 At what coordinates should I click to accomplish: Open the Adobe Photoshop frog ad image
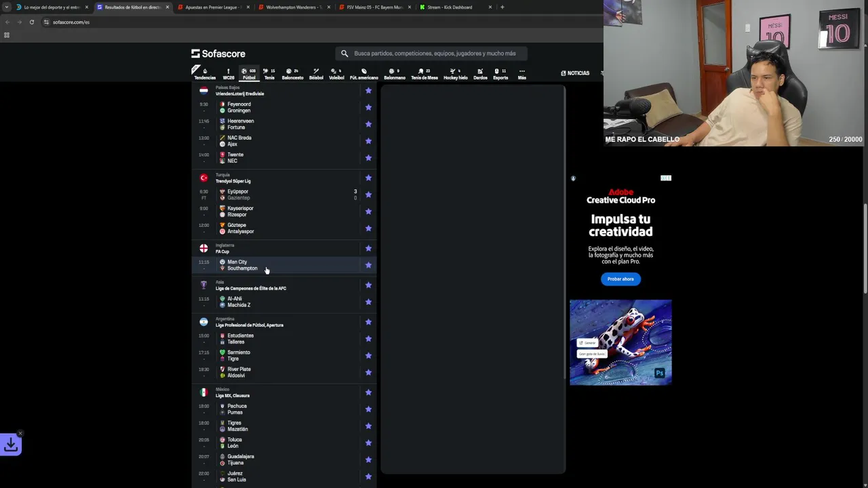pyautogui.click(x=620, y=342)
